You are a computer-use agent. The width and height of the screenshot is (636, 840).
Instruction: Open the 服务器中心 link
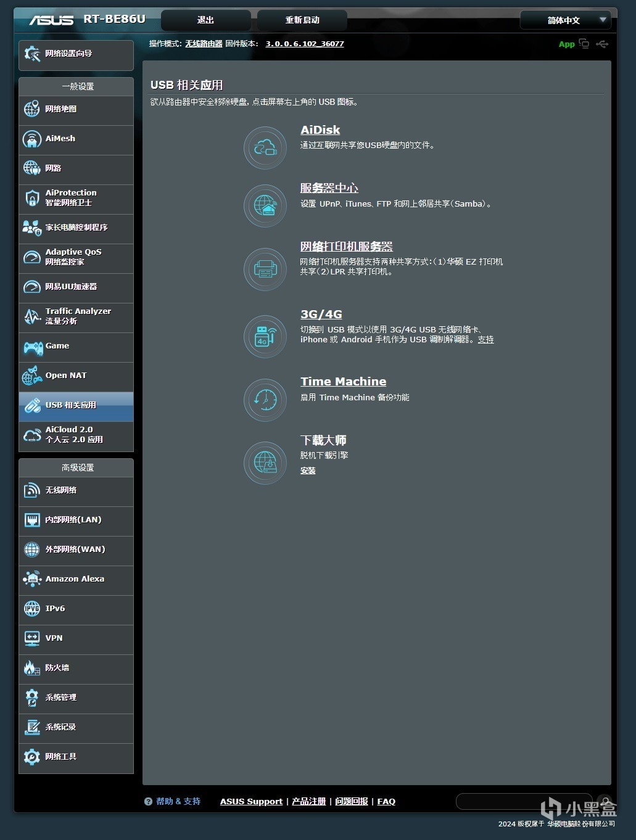(x=329, y=188)
